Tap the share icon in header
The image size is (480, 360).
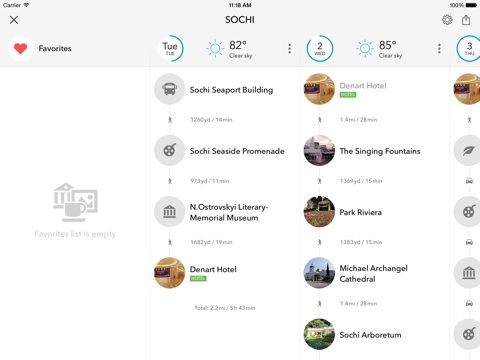[466, 20]
